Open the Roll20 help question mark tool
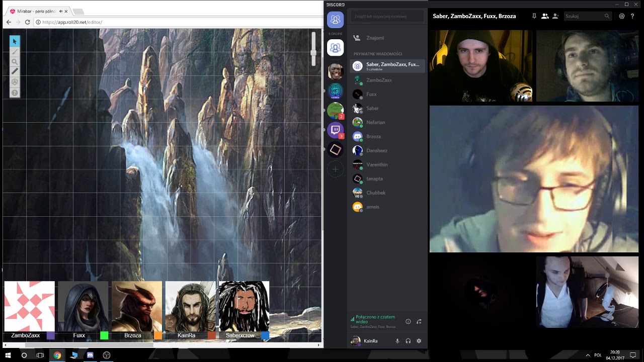 [x=15, y=93]
